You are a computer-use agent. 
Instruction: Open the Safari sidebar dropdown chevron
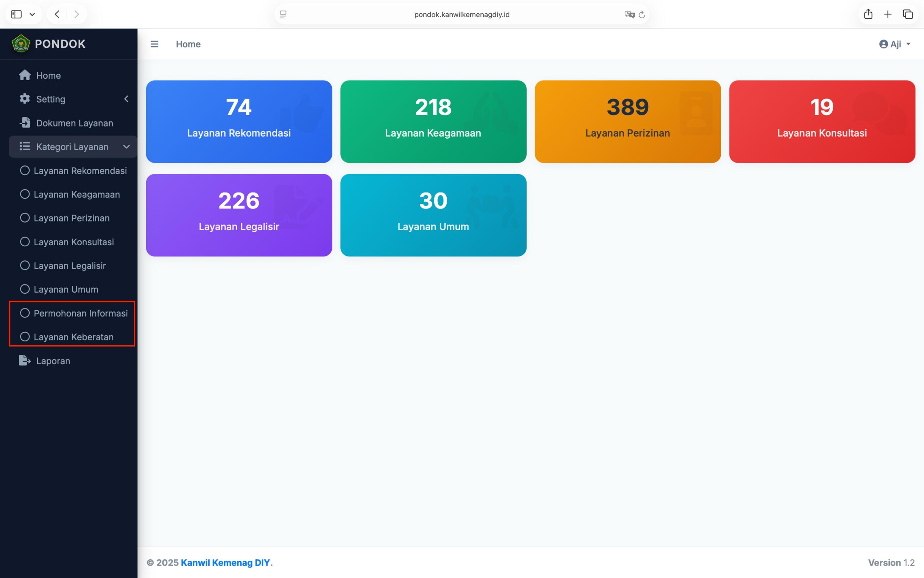(32, 14)
